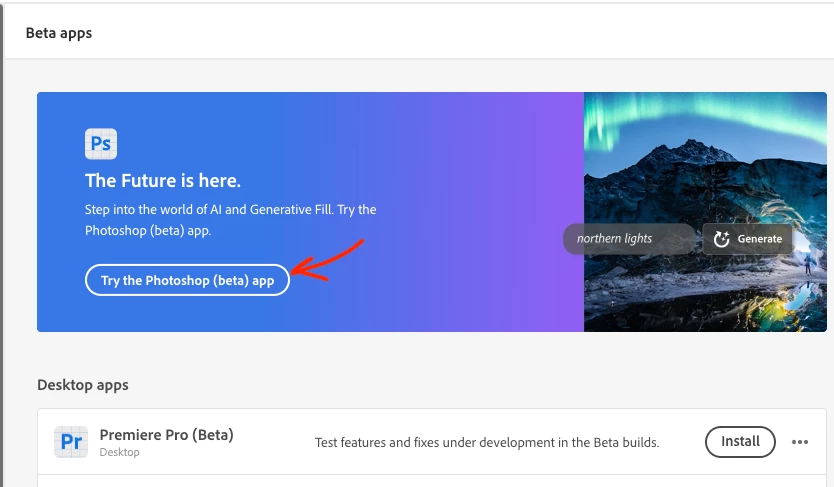
Task: Click the northern lights prompt field
Action: (629, 239)
